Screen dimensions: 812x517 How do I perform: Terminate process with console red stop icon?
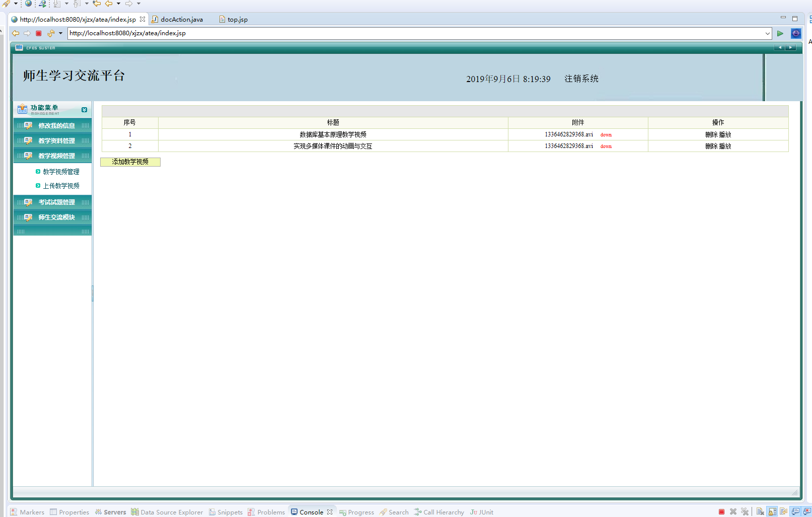721,512
